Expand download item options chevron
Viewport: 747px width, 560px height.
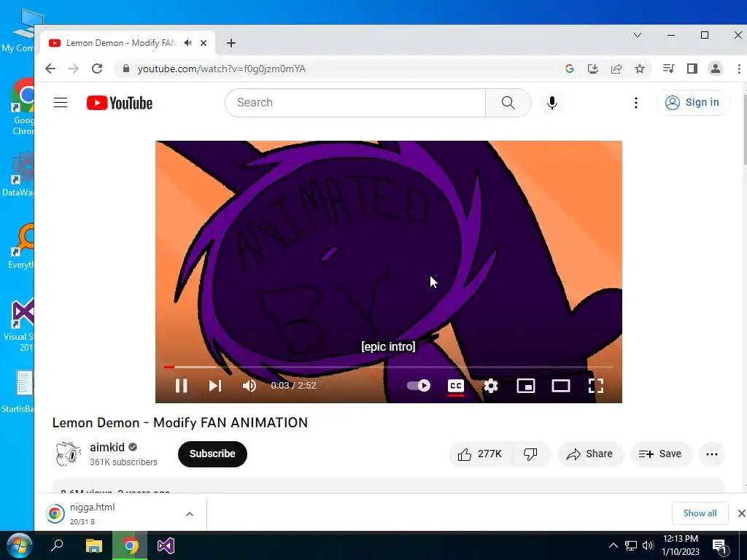(190, 514)
